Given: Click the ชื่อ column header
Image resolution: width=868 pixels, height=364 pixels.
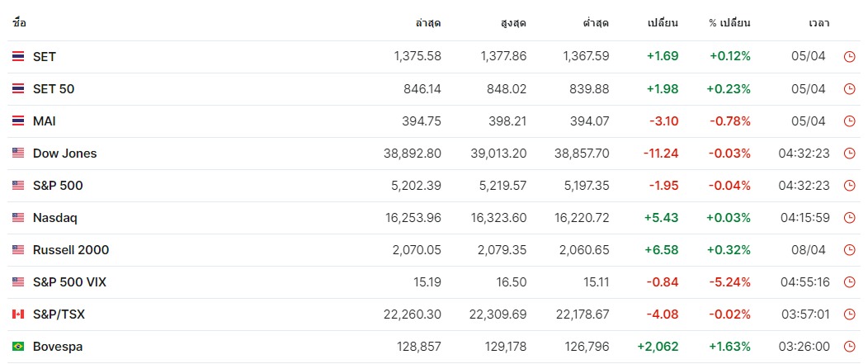Looking at the screenshot, I should pyautogui.click(x=19, y=23).
